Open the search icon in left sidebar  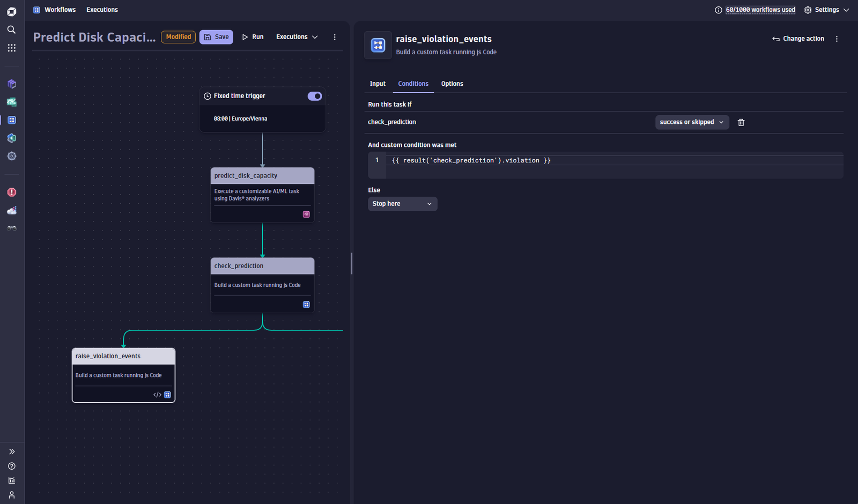[11, 29]
